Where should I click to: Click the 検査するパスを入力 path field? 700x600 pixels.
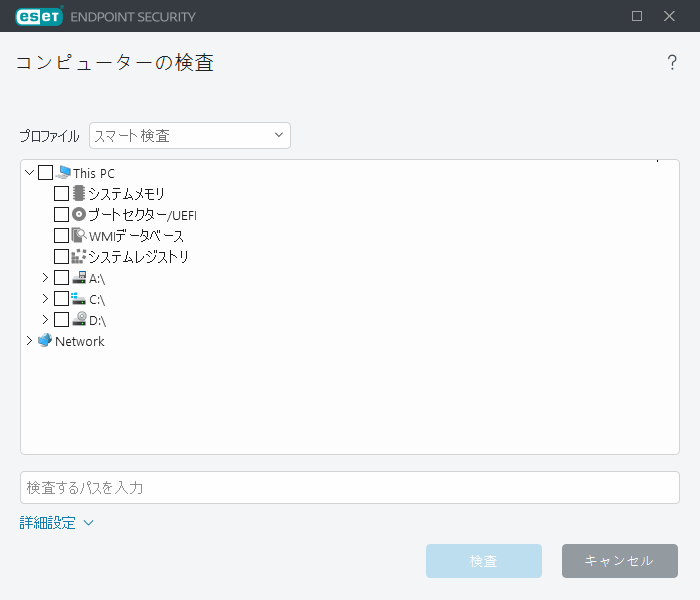350,488
